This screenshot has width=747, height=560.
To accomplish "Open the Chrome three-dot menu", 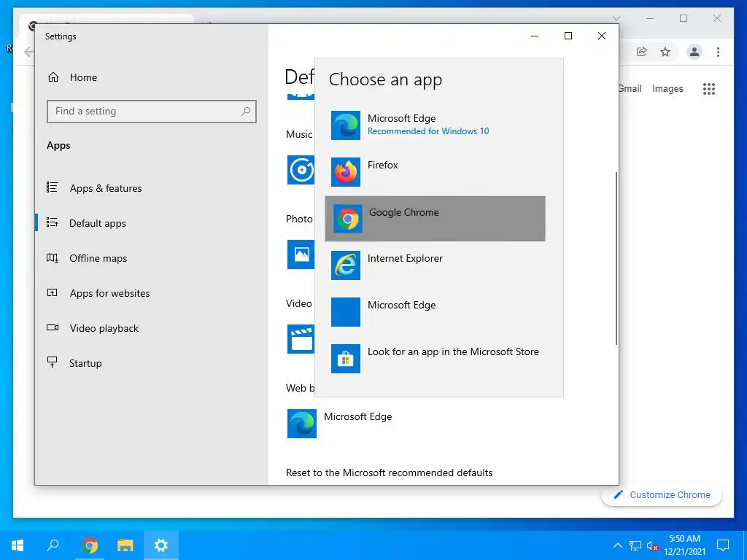I will pos(718,52).
